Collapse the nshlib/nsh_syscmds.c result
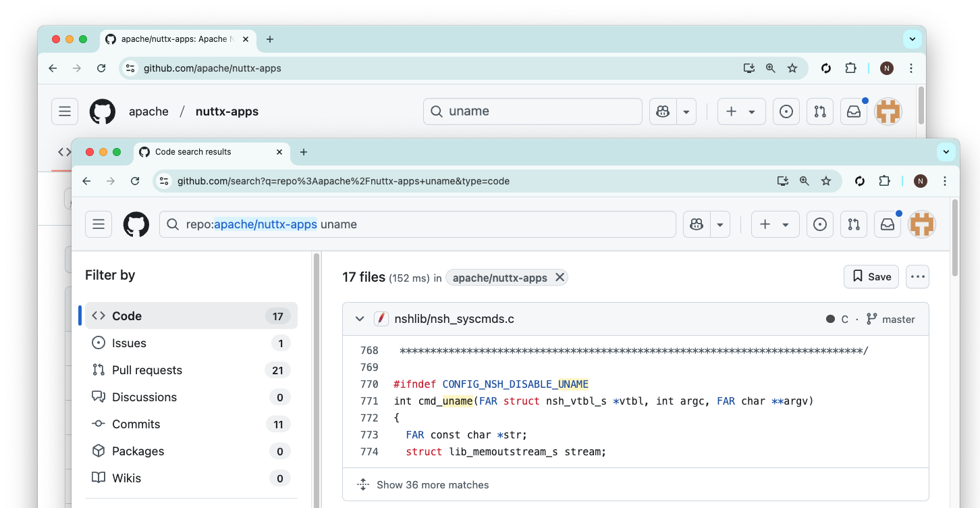 (360, 319)
